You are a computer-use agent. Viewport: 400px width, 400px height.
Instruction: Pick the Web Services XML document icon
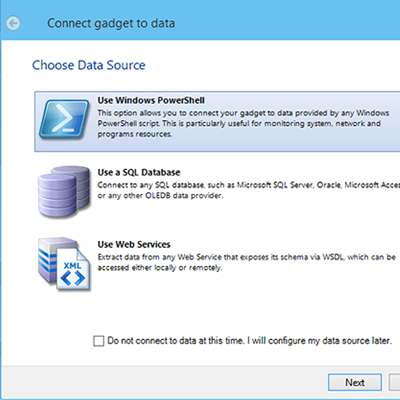click(x=64, y=264)
